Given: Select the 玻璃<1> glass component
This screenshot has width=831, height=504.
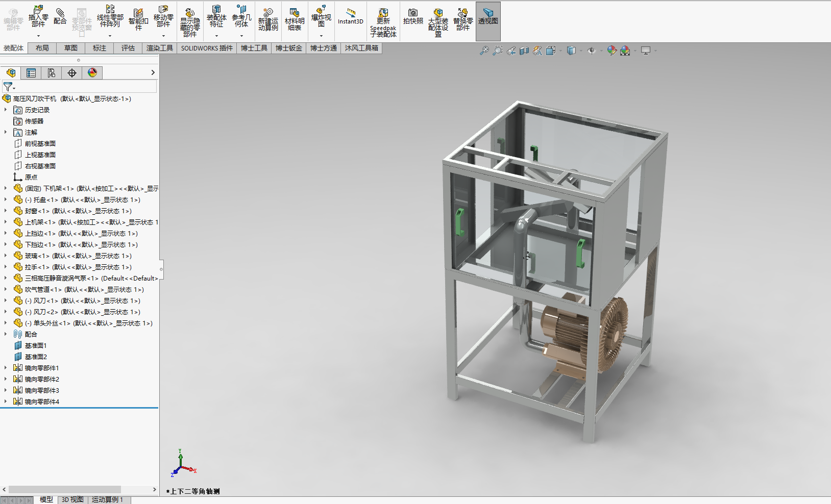Looking at the screenshot, I should (78, 256).
